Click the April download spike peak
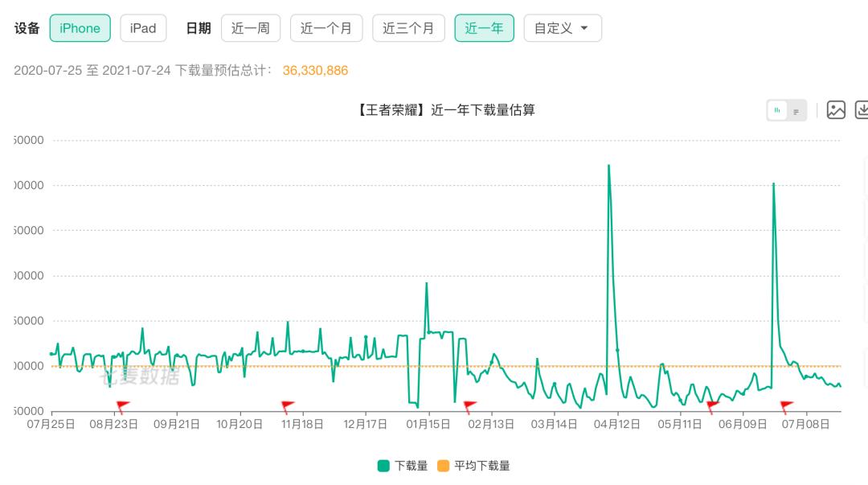Screen dimensions: 868x485 point(608,165)
